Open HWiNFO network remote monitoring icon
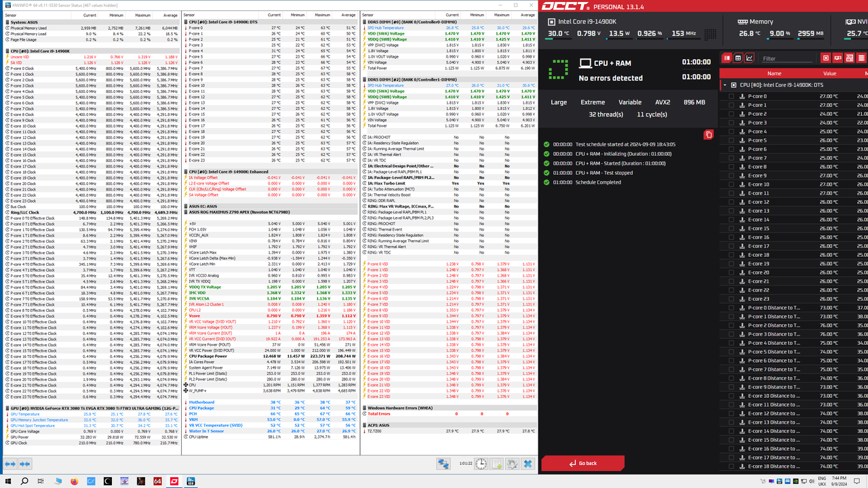The image size is (868, 488). (x=443, y=464)
